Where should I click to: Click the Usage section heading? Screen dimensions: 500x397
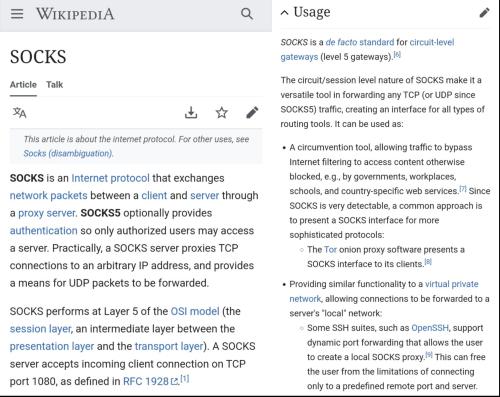pos(312,12)
